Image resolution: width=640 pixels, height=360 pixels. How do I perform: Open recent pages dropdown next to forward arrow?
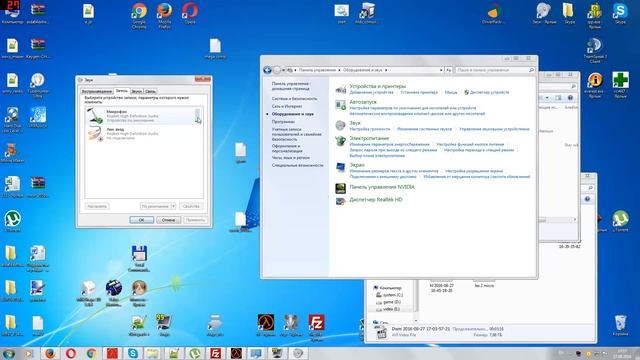pyautogui.click(x=283, y=70)
